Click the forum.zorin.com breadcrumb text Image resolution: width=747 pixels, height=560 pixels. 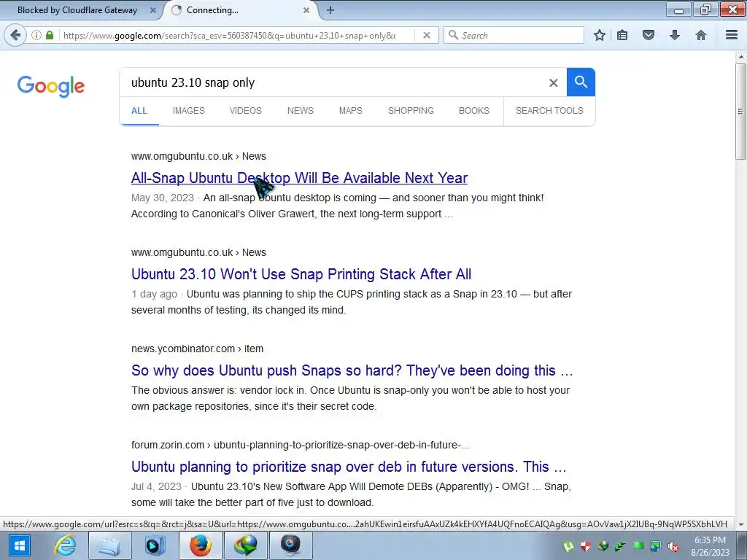(x=300, y=445)
